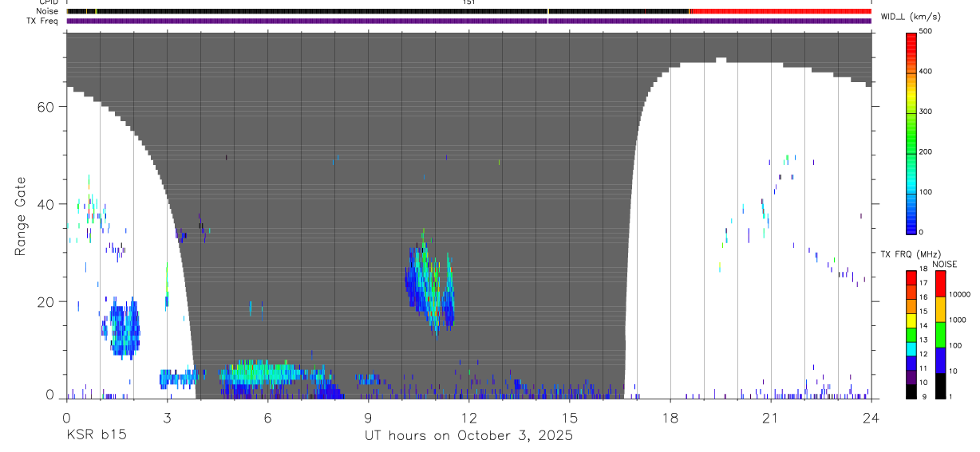Click x-axis tick label '6'

click(267, 417)
